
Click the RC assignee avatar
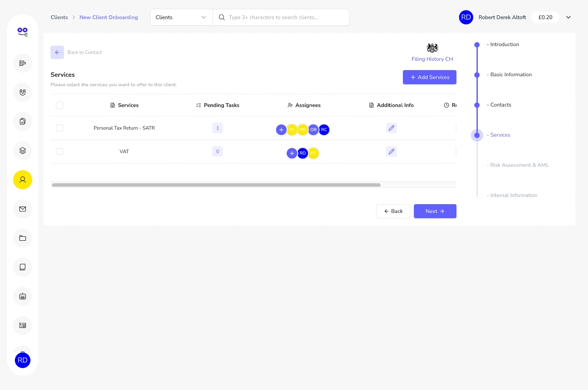point(324,130)
